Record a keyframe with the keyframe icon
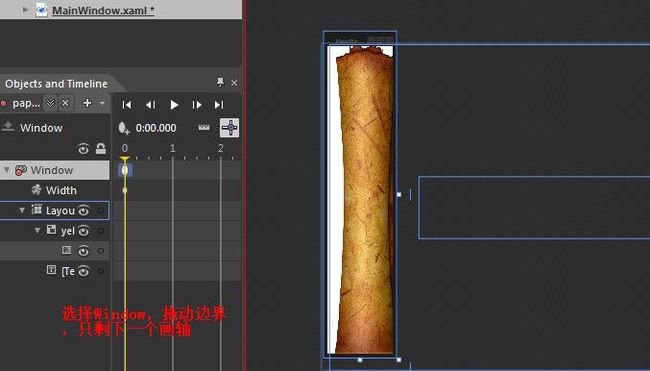The image size is (650, 371). coord(124,128)
